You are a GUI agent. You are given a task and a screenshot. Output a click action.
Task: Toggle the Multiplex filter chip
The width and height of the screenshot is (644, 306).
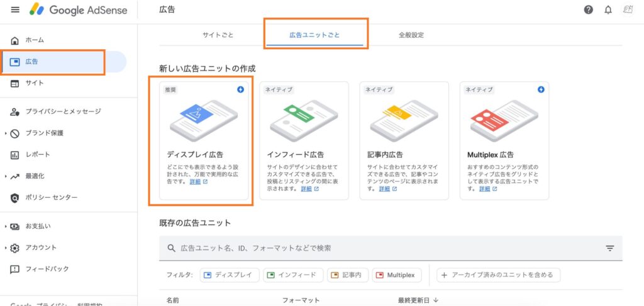pyautogui.click(x=397, y=275)
